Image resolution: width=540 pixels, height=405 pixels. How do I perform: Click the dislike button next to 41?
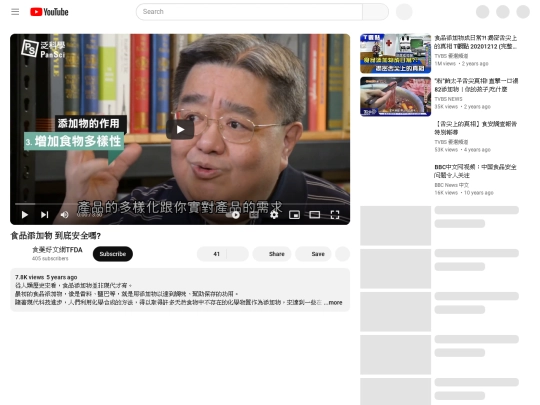coord(237,254)
